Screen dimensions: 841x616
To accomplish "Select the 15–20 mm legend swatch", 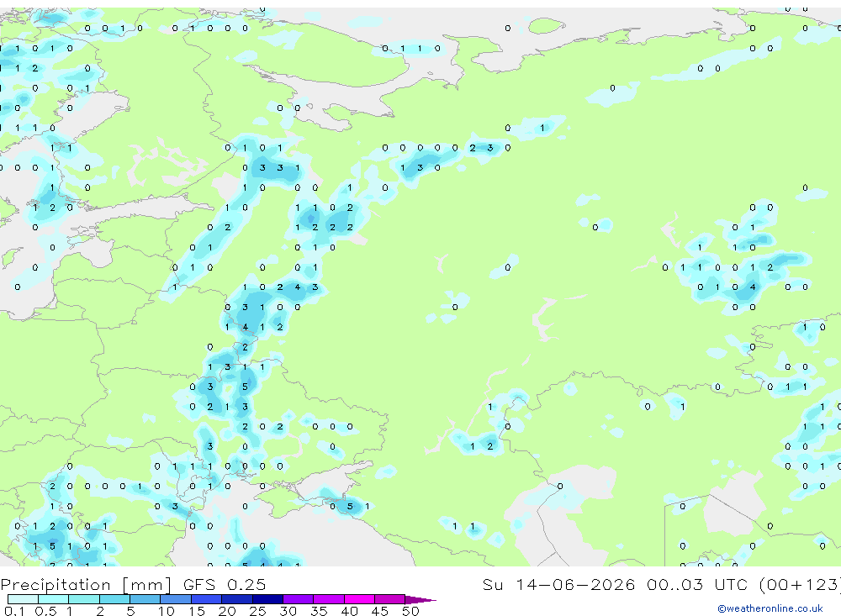I will point(207,599).
